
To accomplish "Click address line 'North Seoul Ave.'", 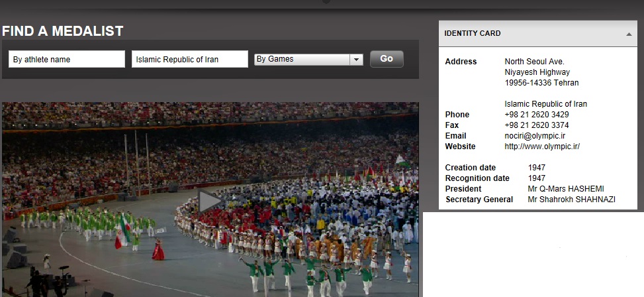I will click(534, 62).
